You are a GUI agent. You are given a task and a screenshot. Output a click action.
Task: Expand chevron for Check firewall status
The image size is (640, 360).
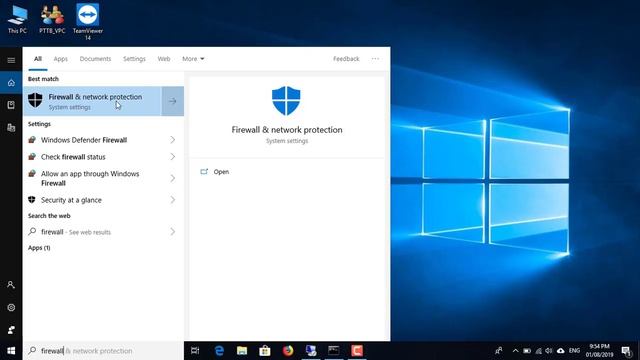[x=173, y=157]
